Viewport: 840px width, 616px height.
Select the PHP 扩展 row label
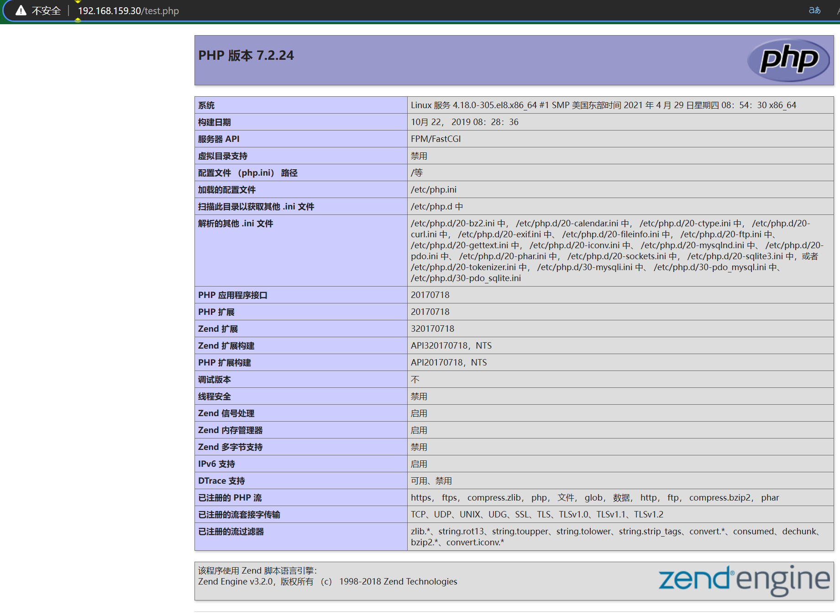(216, 312)
